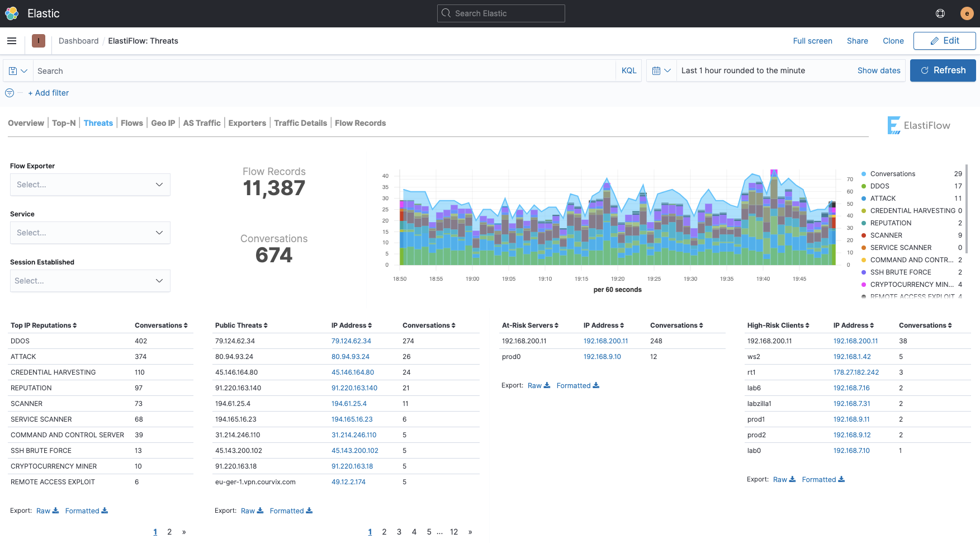
Task: Expand the Session Established dropdown
Action: tap(90, 281)
